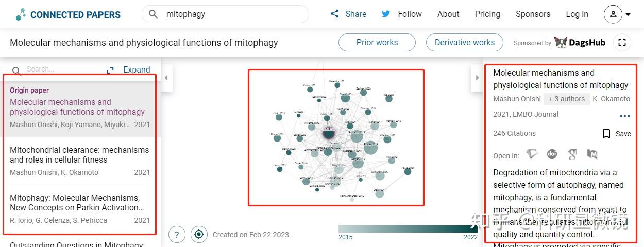
Task: Open the Pricing page
Action: click(x=487, y=14)
